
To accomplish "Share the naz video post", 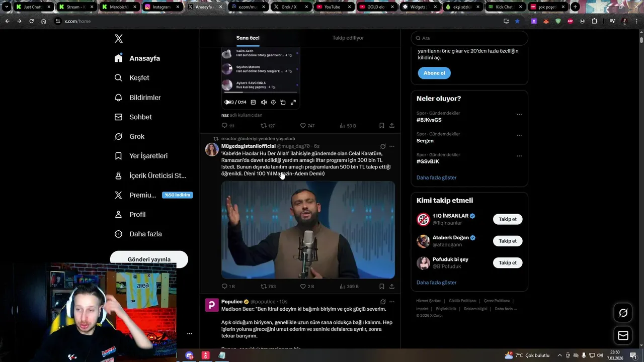I will pyautogui.click(x=392, y=126).
